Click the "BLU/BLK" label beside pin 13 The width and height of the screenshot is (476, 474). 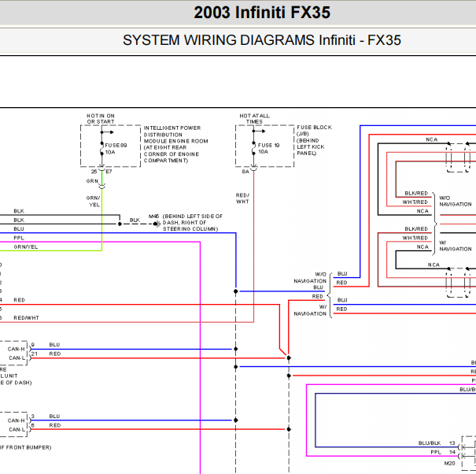(430, 443)
